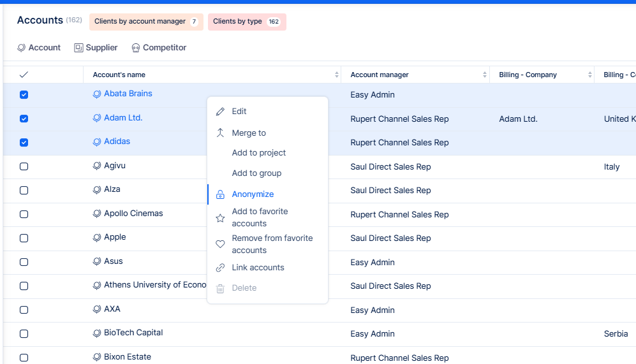Sort by Account manager column arrows

tap(485, 75)
